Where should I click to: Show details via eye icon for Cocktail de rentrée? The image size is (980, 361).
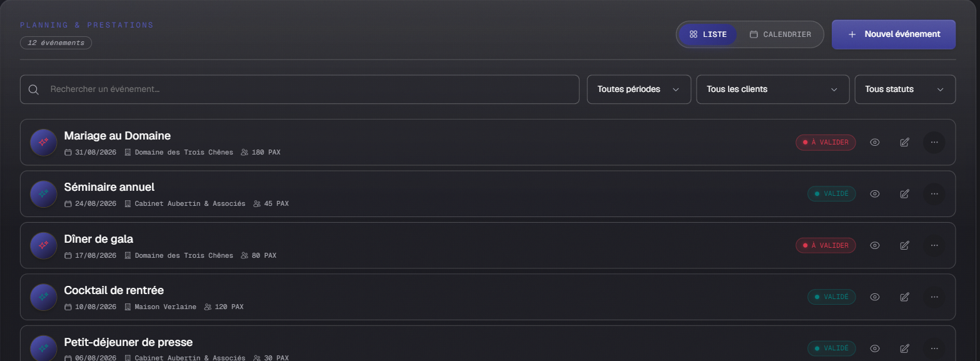click(875, 297)
